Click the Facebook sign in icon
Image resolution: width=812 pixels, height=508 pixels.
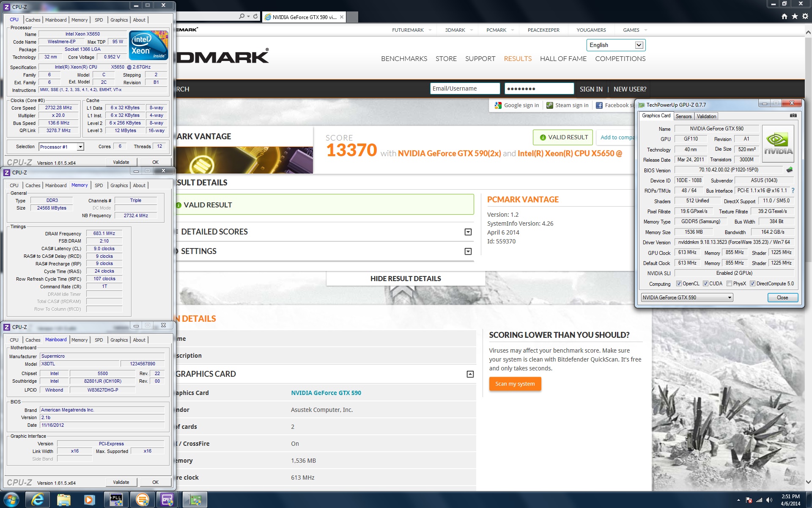[599, 105]
